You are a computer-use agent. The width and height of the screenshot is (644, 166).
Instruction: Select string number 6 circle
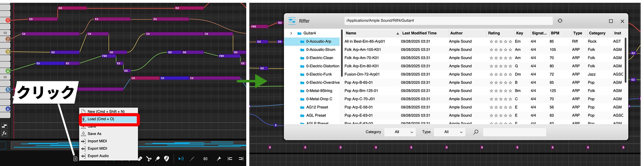pyautogui.click(x=8, y=109)
